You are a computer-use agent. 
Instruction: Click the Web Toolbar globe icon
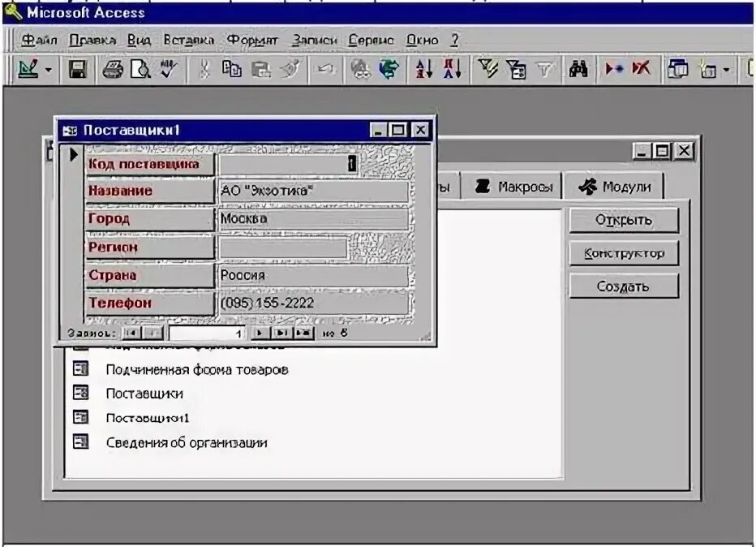(389, 70)
